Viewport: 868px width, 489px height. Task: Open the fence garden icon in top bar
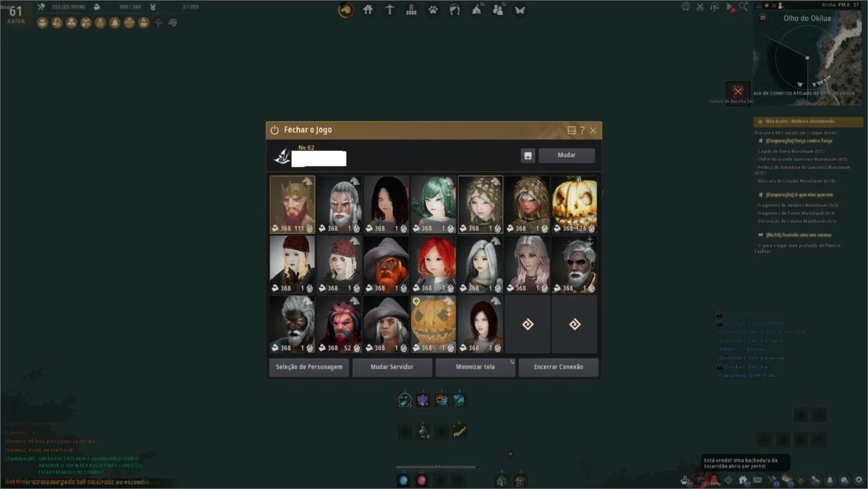pyautogui.click(x=412, y=10)
